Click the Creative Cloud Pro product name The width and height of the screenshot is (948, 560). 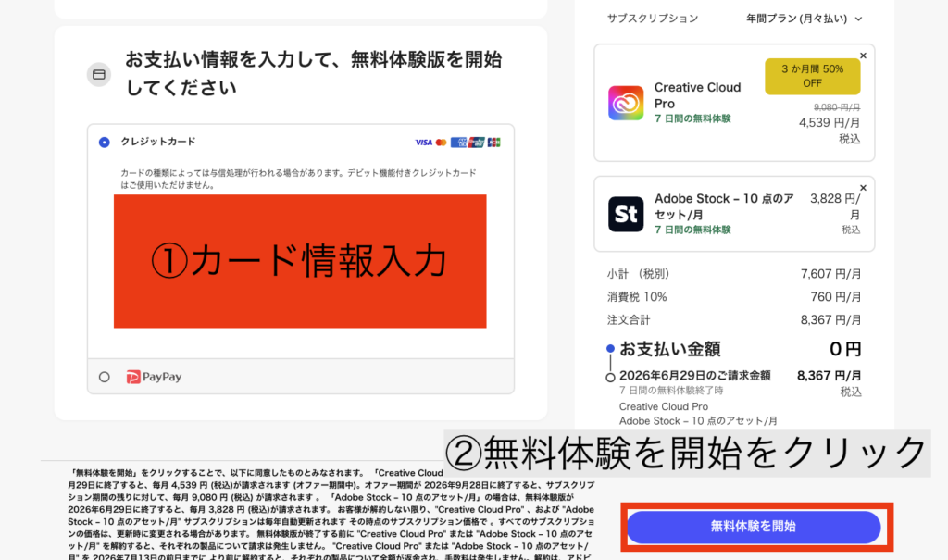pos(697,95)
